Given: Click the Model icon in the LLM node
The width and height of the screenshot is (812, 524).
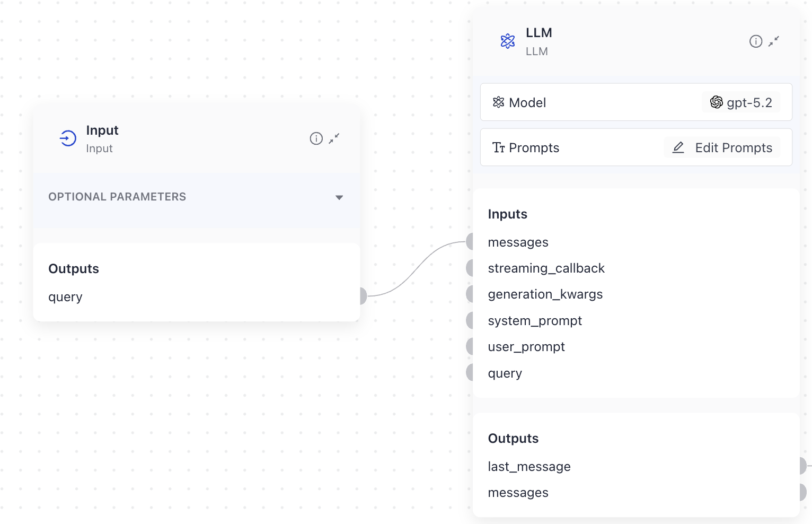Looking at the screenshot, I should pyautogui.click(x=499, y=102).
